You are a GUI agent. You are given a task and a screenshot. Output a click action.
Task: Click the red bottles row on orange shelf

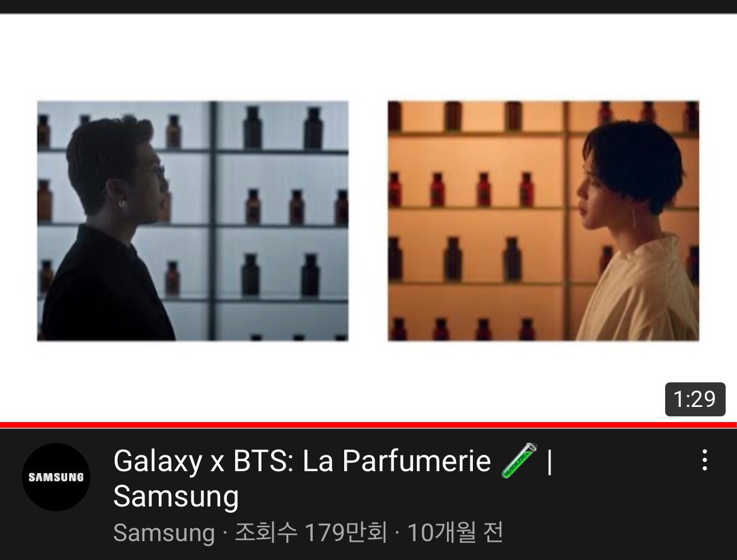coord(461,190)
